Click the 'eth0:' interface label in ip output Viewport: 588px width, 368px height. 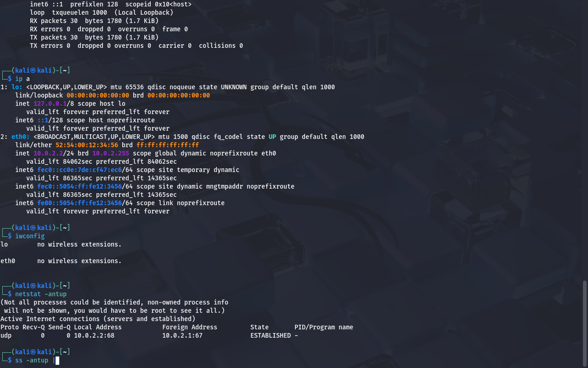21,137
